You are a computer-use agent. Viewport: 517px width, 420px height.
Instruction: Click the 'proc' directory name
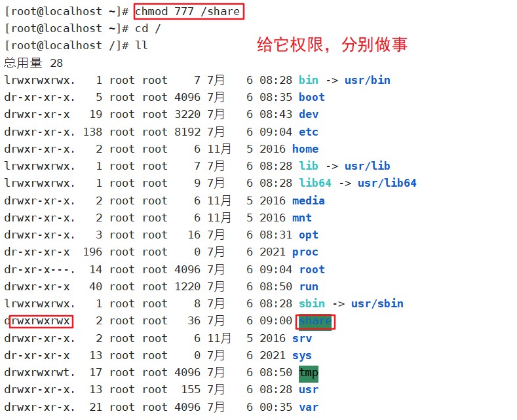[305, 252]
